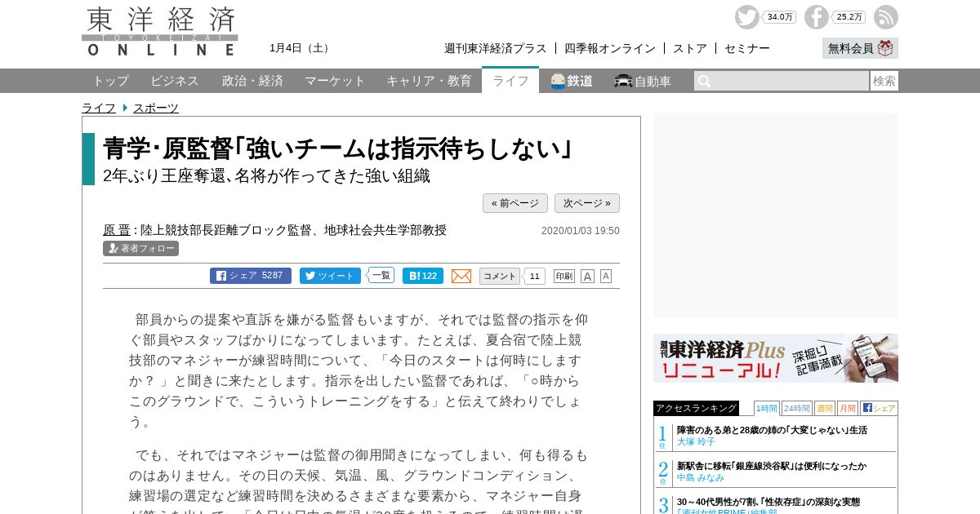Open ranking author 大塚 玲子
This screenshot has height=514, width=980.
click(x=696, y=441)
